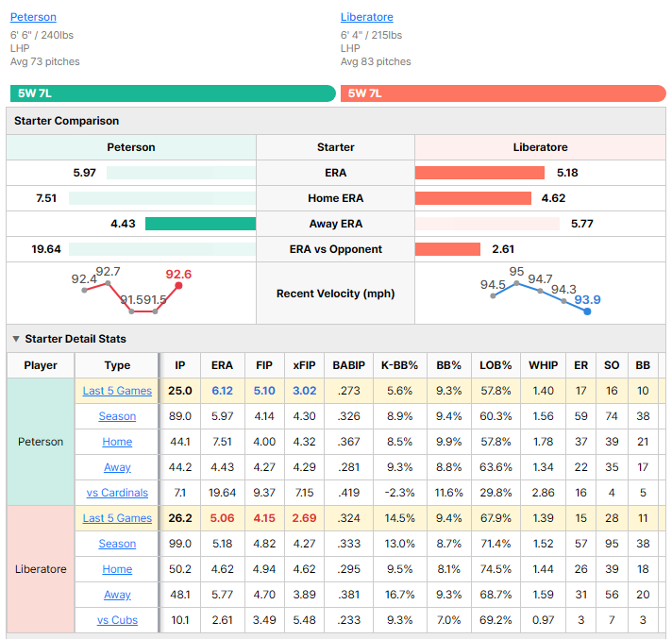
Task: Open the vs Cardinals stats link
Action: pyautogui.click(x=117, y=493)
